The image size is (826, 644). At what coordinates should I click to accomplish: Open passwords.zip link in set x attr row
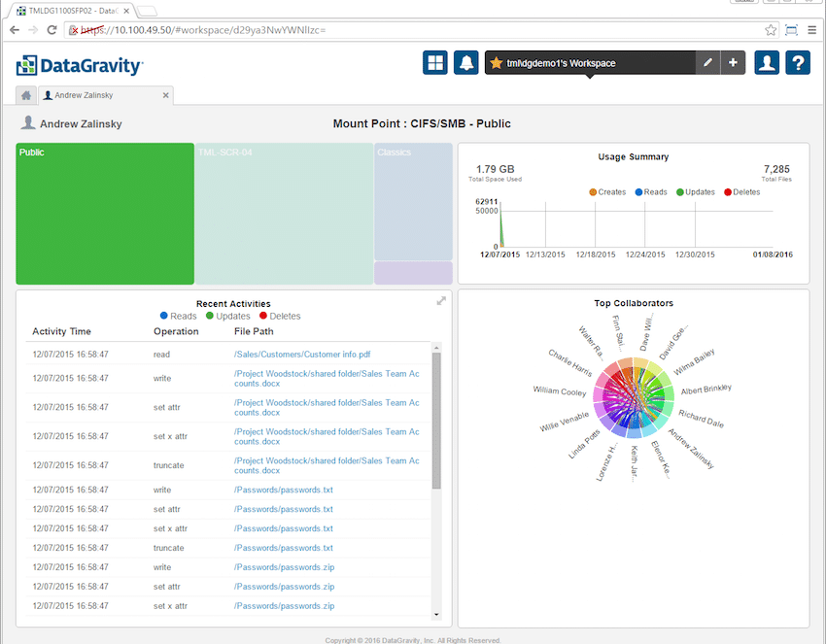[x=285, y=606]
